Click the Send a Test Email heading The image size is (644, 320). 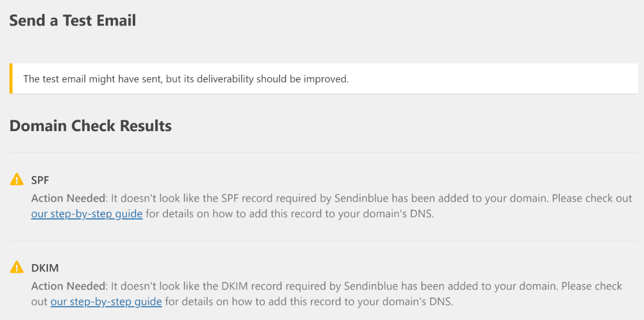73,20
